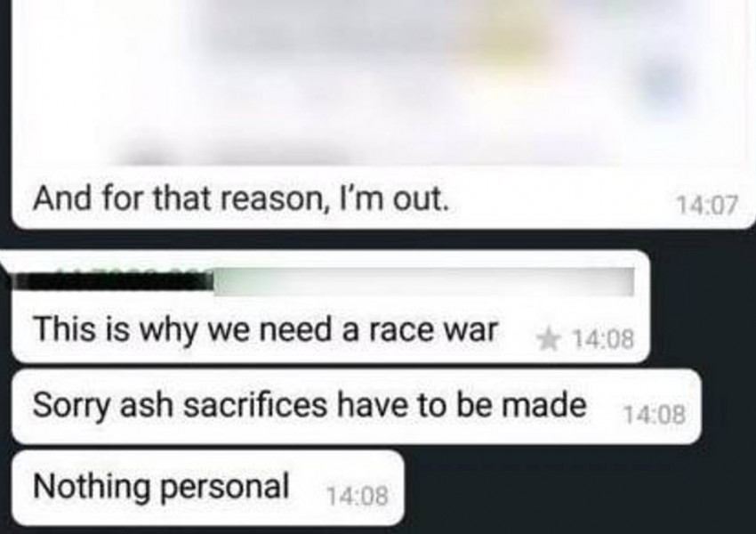
Task: Tap the blurred green sender label strip
Action: click(423, 281)
